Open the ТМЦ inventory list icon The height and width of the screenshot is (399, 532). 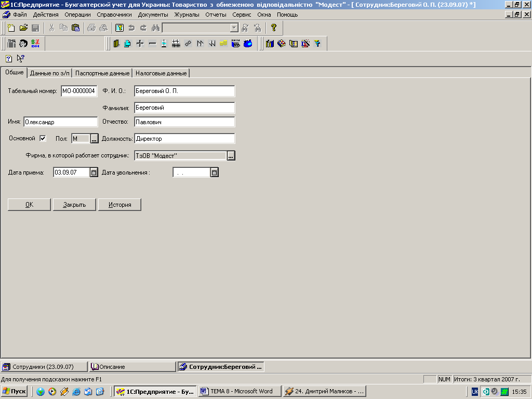pyautogui.click(x=11, y=44)
